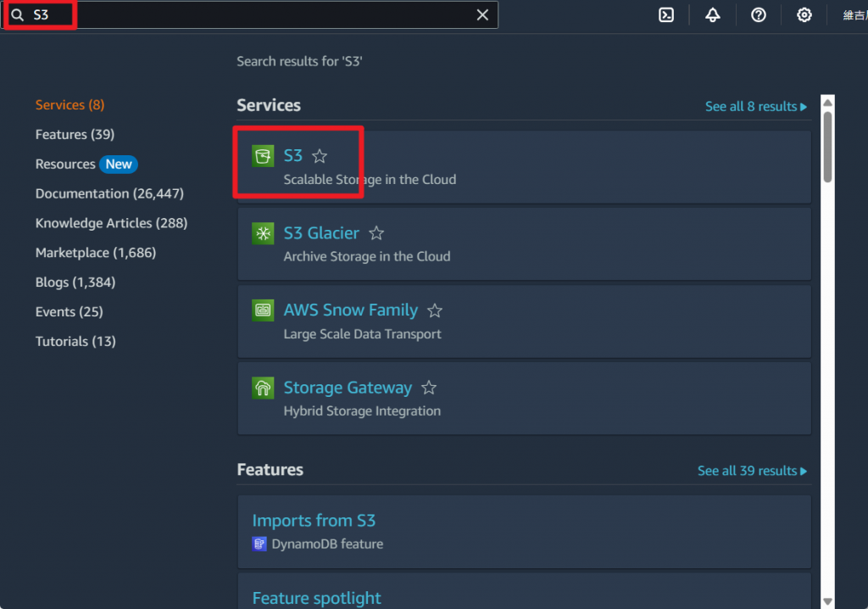Open Imports from S3 feature

314,521
